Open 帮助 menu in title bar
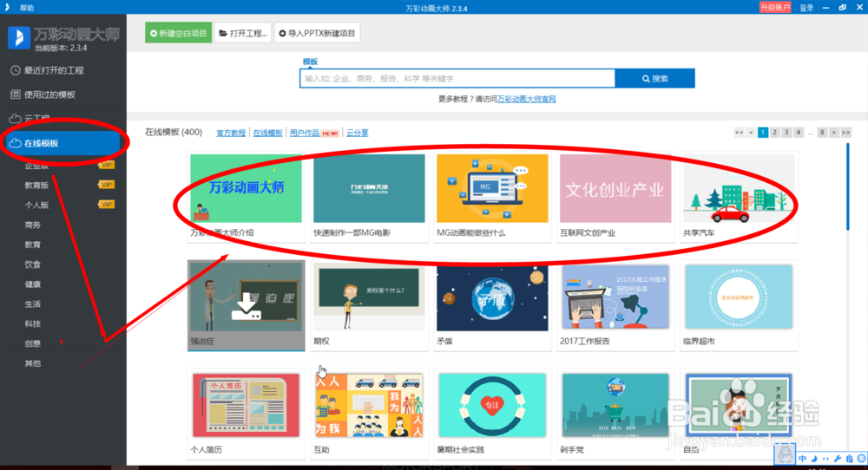 [27, 8]
